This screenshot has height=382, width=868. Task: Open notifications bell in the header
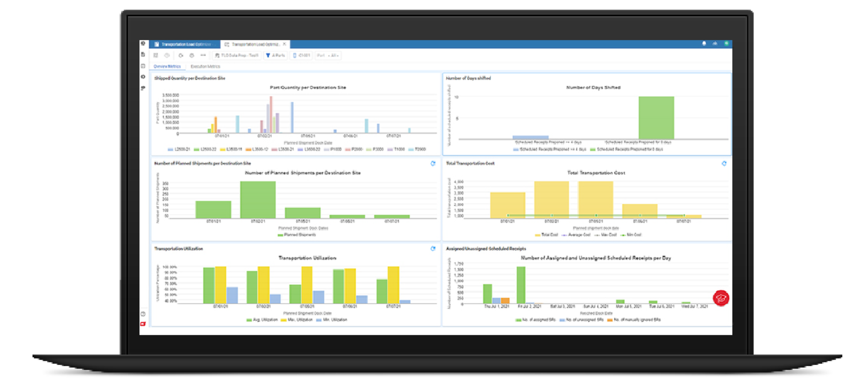704,44
